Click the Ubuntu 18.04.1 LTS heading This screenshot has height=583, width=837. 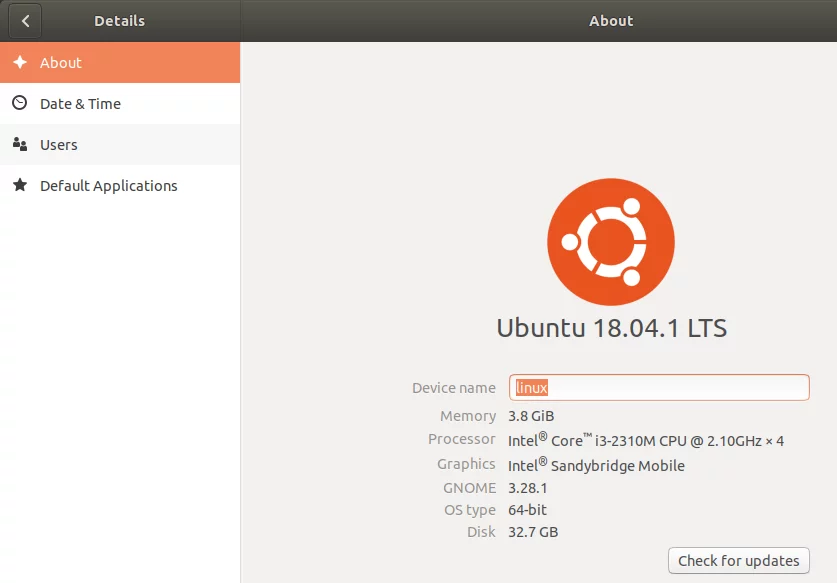[x=612, y=328]
